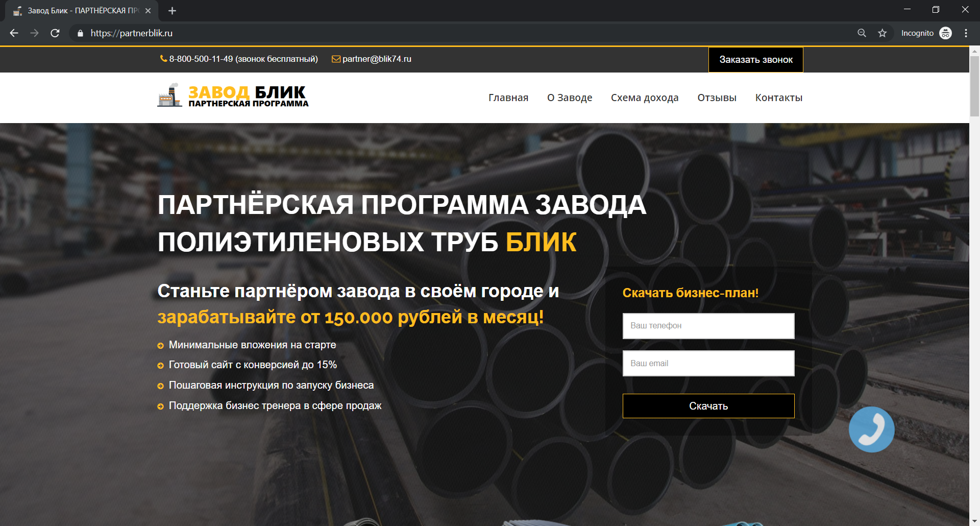Click the page scrollbar down arrow
The image size is (980, 526).
974,521
